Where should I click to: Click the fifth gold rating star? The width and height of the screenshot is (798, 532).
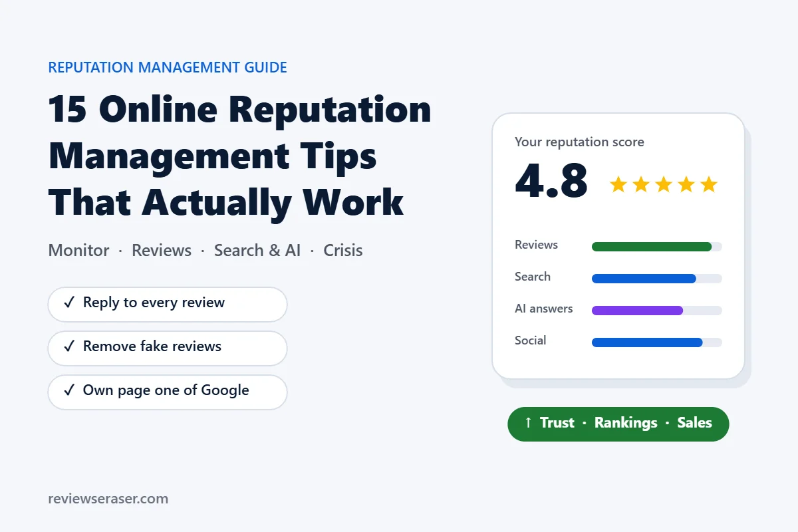point(709,184)
